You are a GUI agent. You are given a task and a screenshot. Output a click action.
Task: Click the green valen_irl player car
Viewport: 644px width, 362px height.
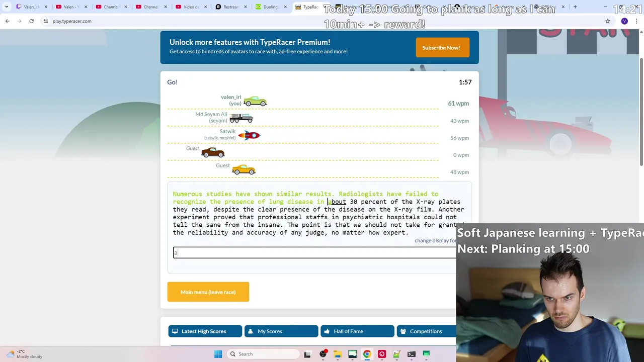[x=255, y=101]
